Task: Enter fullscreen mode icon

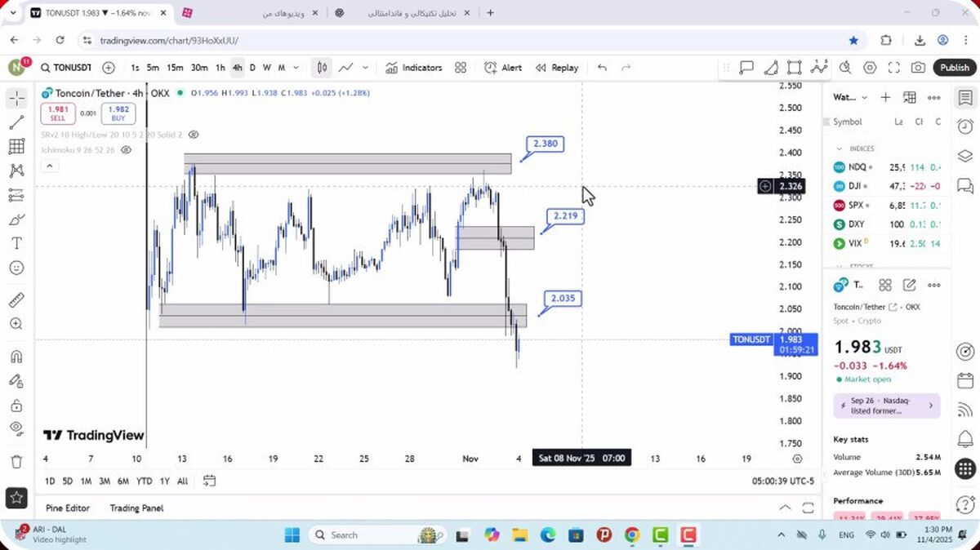Action: (894, 68)
